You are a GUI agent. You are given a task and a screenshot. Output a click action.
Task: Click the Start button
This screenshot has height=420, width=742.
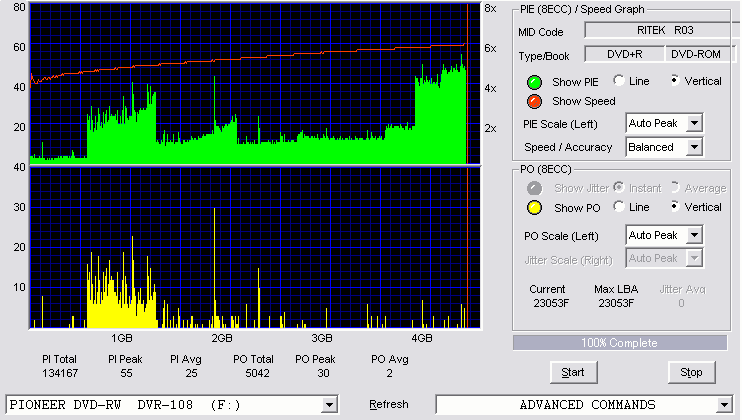tap(573, 372)
